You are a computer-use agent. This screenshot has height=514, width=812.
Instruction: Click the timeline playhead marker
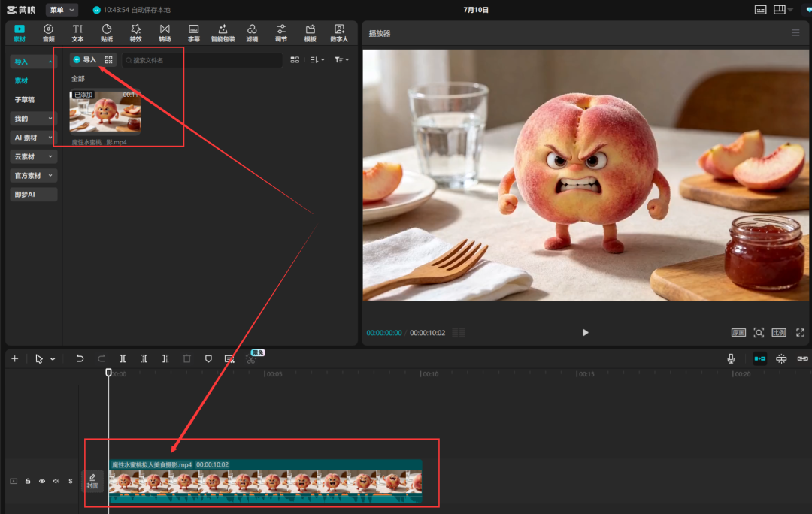pos(108,373)
